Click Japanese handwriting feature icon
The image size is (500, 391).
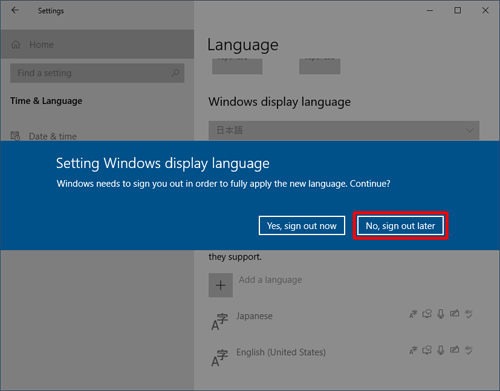[x=454, y=313]
